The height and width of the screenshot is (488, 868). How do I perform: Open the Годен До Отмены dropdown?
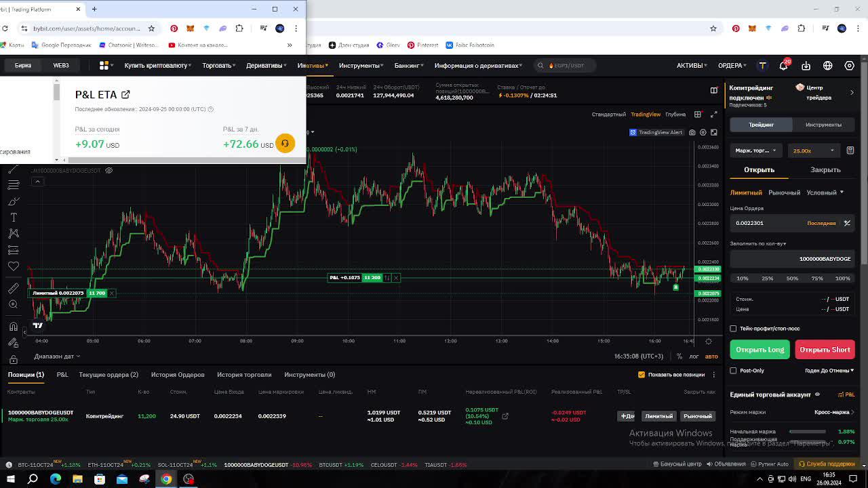829,371
